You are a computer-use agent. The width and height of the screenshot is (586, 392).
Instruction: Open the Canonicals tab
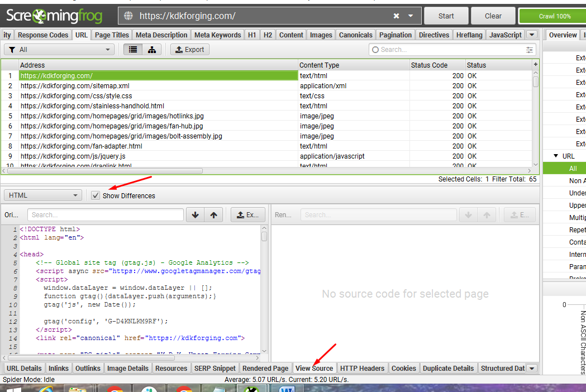click(355, 35)
